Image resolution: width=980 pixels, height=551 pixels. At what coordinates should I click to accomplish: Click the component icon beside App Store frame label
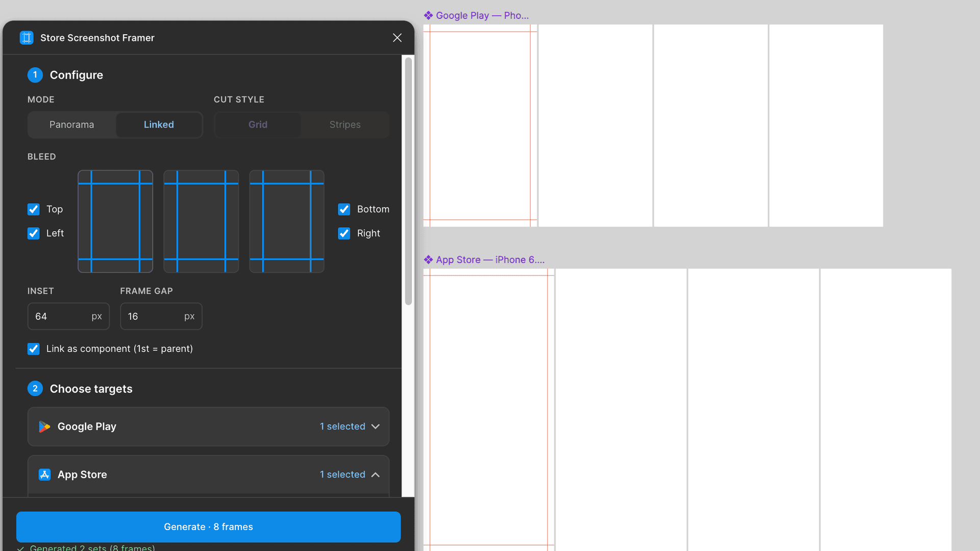pyautogui.click(x=428, y=259)
